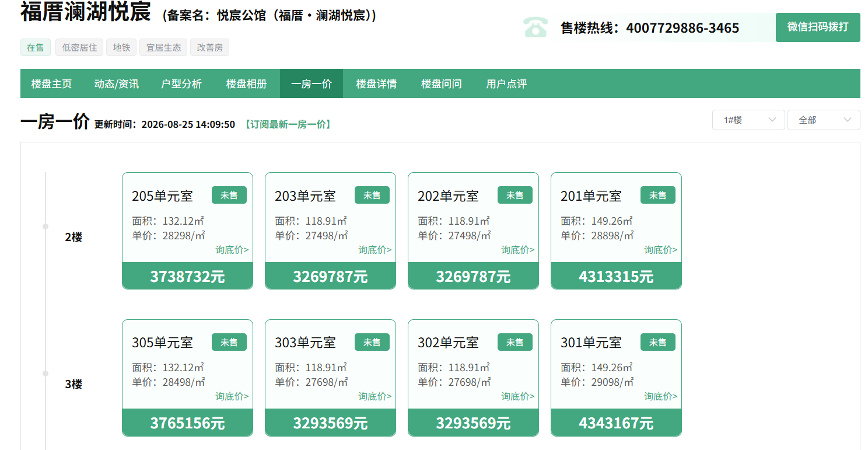Click 询底价 for unit 205
Image resolution: width=868 pixels, height=450 pixels.
click(232, 250)
